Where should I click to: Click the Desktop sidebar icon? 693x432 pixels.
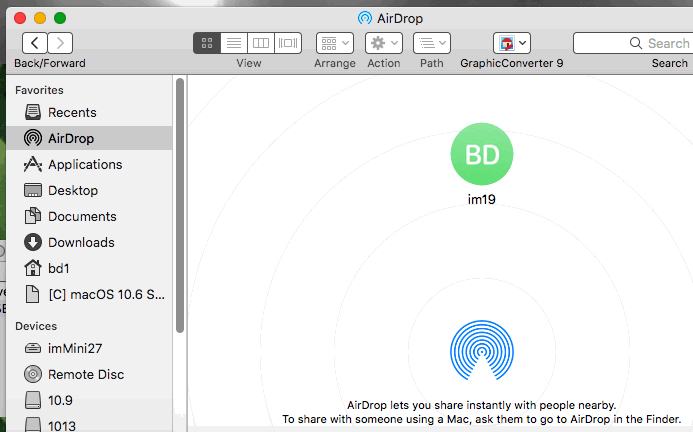point(33,190)
